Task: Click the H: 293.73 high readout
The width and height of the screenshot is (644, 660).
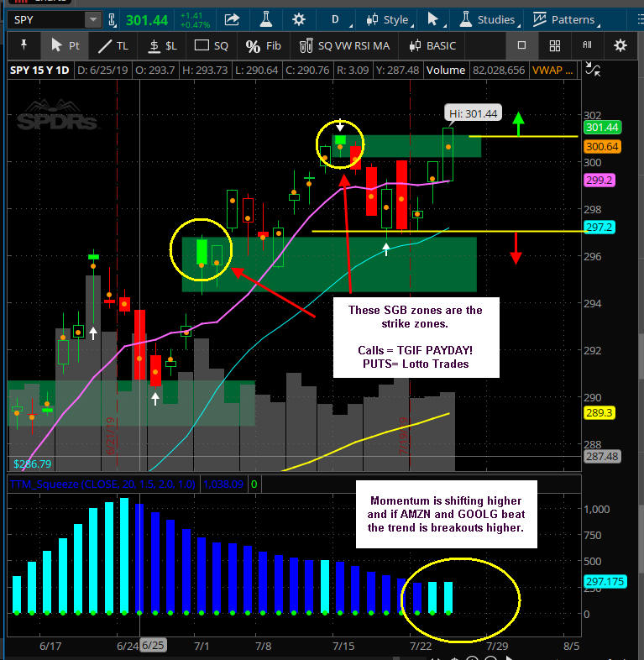Action: pyautogui.click(x=205, y=70)
